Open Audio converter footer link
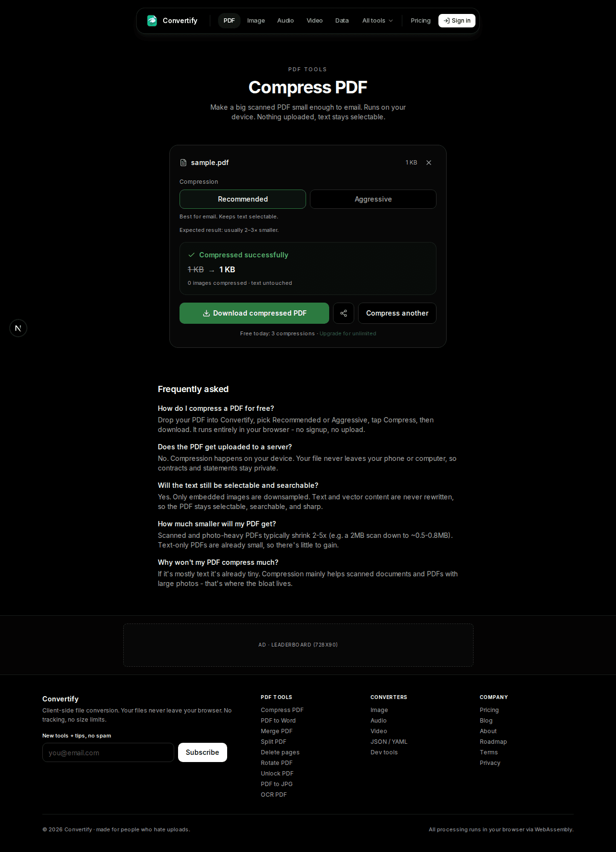 (x=379, y=721)
